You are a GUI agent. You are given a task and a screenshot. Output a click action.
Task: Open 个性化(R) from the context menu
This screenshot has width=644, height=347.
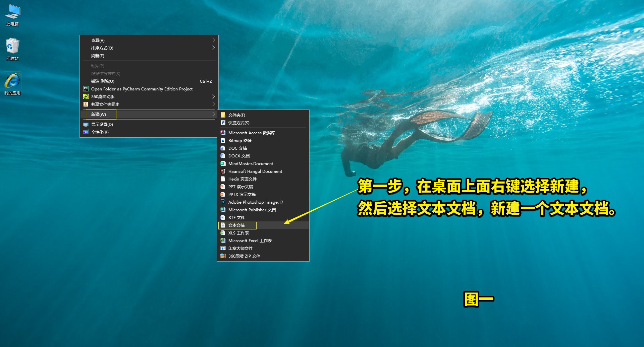(101, 132)
